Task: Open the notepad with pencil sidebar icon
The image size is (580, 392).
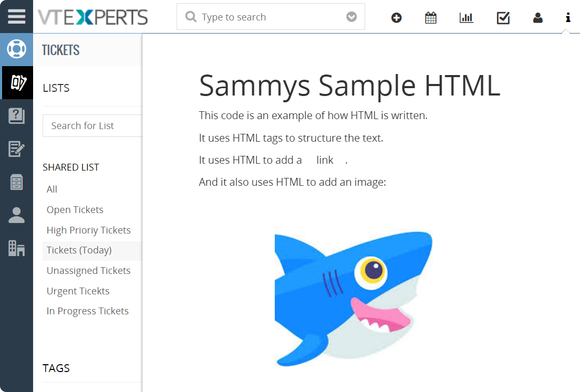Action: 17,149
